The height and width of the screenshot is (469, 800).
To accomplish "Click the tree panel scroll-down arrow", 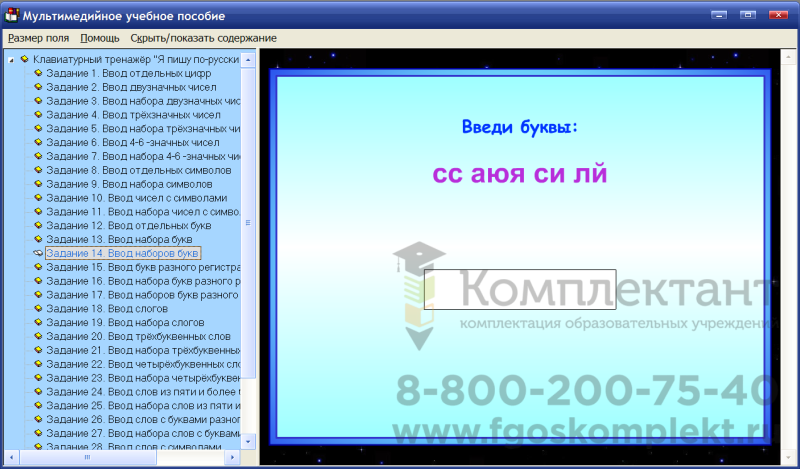I will [248, 441].
